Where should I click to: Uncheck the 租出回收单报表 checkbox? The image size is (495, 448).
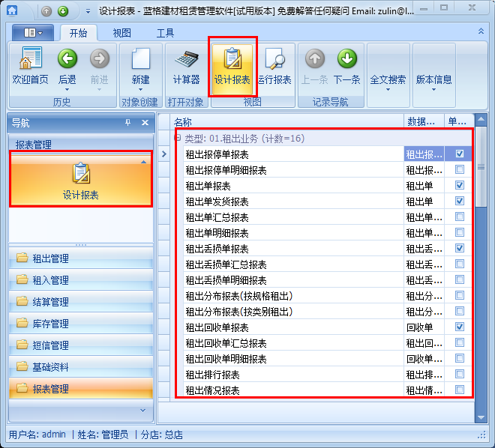(x=460, y=327)
